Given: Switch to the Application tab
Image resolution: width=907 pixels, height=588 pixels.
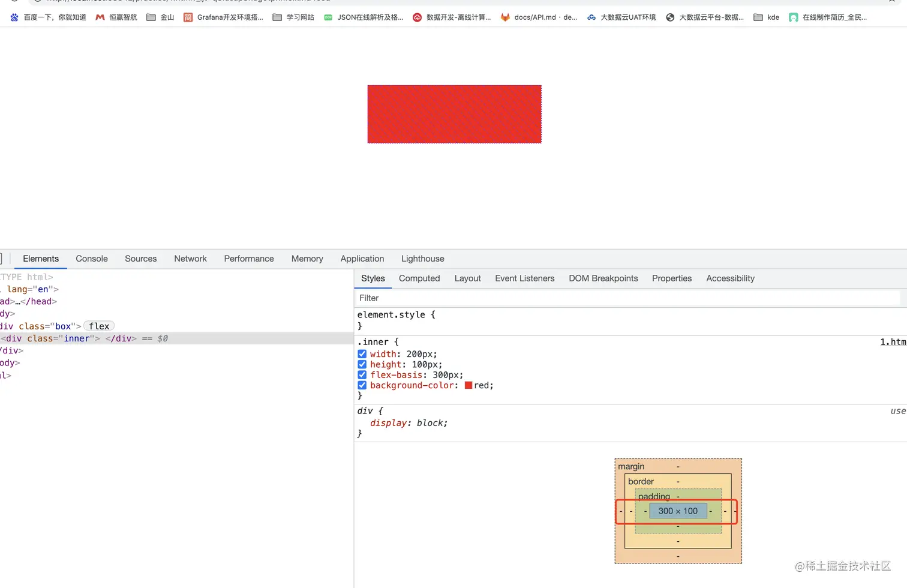Looking at the screenshot, I should pos(362,259).
